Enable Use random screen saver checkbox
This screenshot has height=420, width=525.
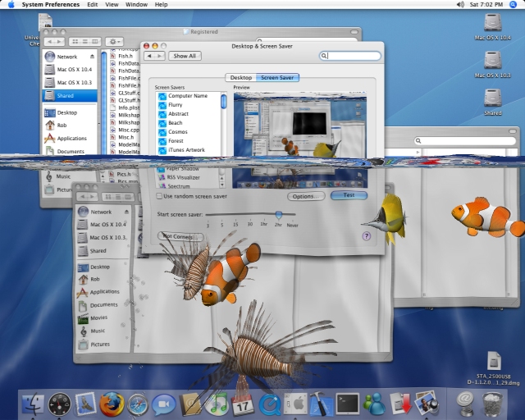click(159, 196)
